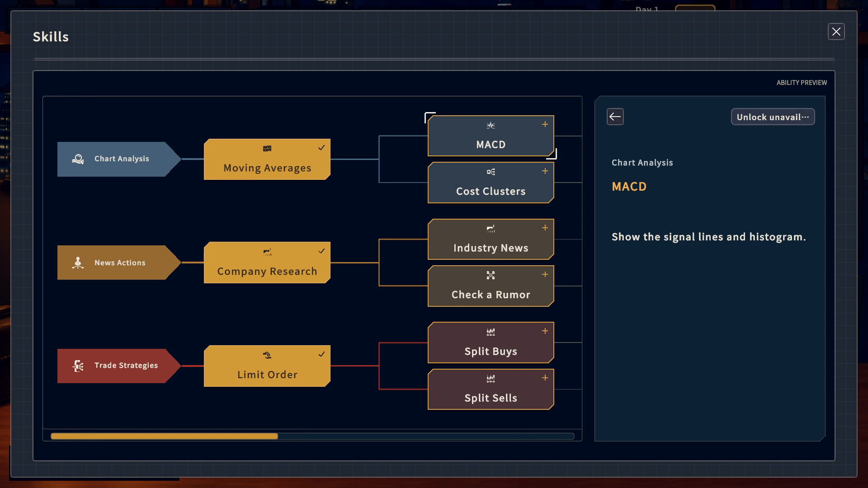Click the Limit Order unlocked checkmark

coord(321,354)
